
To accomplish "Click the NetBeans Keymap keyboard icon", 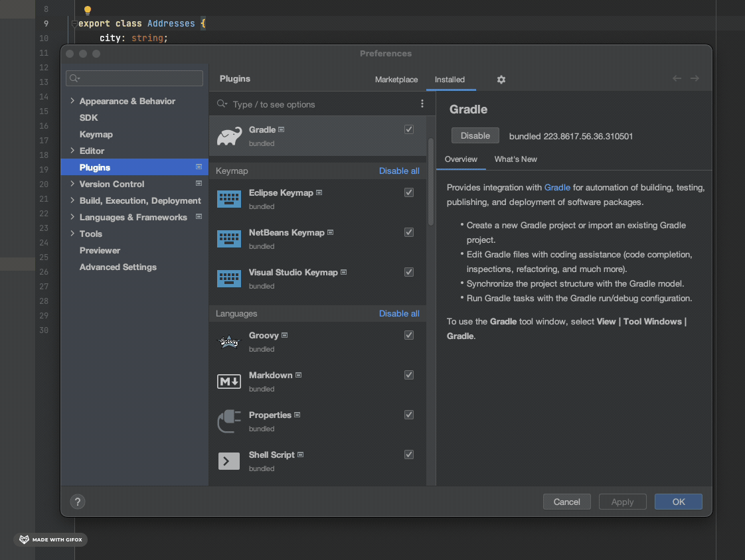I will [x=229, y=239].
